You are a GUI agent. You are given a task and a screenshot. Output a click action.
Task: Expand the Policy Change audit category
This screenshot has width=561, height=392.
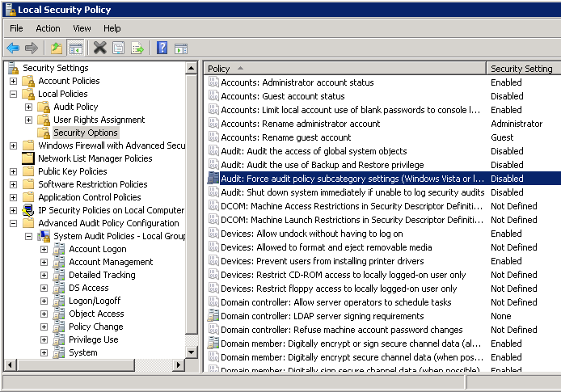44,327
